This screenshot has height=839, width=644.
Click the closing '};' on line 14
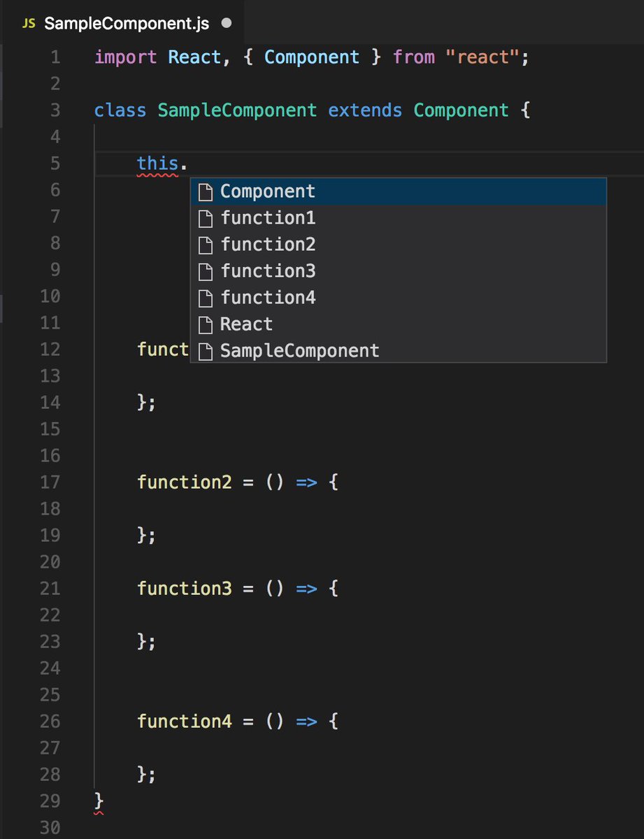[x=146, y=403]
